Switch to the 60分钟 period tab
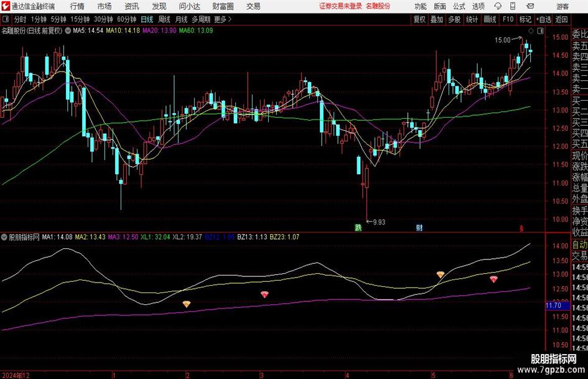Image resolution: width=588 pixels, height=379 pixels. pyautogui.click(x=126, y=19)
